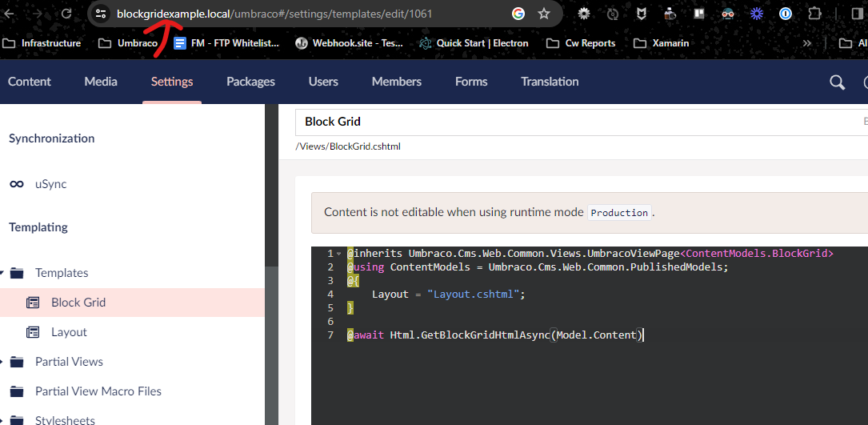Click the browser forward arrow
The height and width of the screenshot is (425, 868).
coord(37,14)
